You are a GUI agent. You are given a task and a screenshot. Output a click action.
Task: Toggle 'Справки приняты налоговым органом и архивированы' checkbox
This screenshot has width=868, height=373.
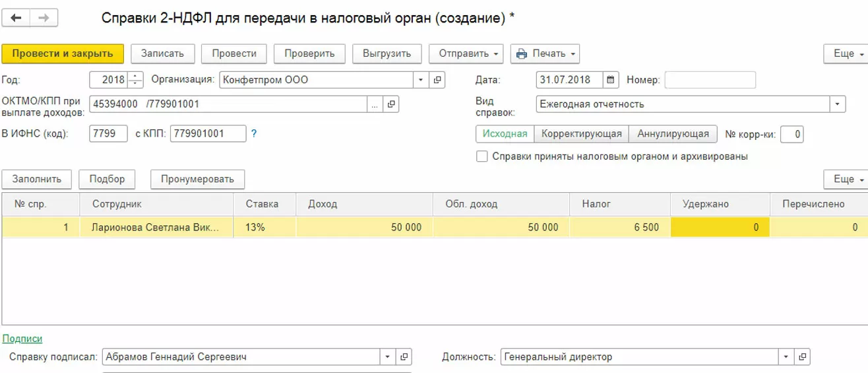481,156
